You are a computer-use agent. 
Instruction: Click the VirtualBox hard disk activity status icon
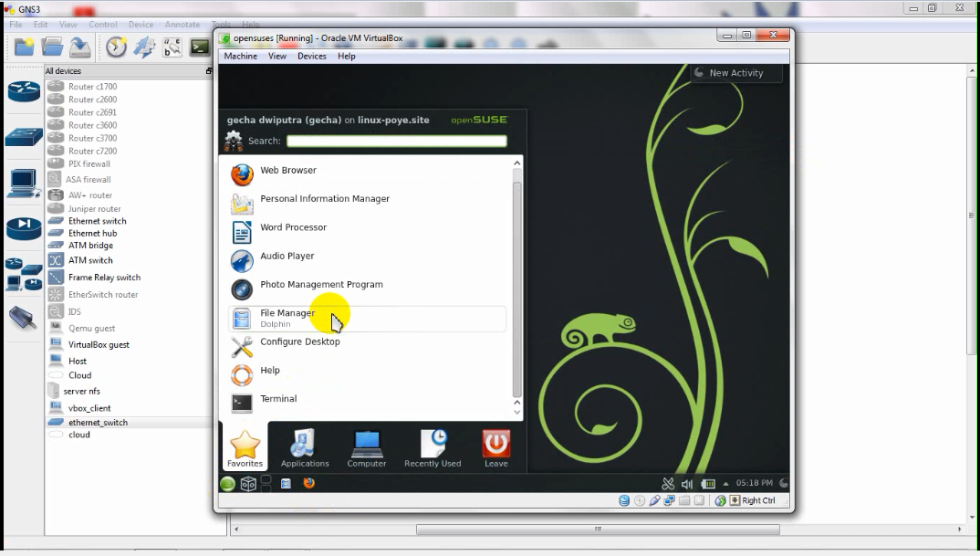tap(624, 500)
